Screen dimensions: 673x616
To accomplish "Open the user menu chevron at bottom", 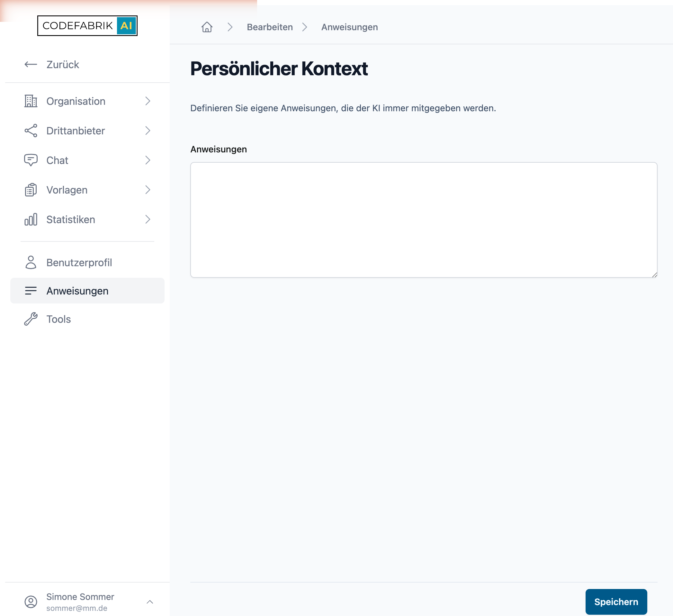I will tap(150, 602).
